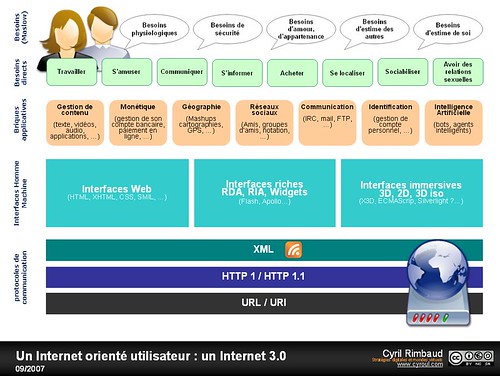This screenshot has width=500, height=376.
Task: Click the Se localiser box
Action: (x=347, y=73)
